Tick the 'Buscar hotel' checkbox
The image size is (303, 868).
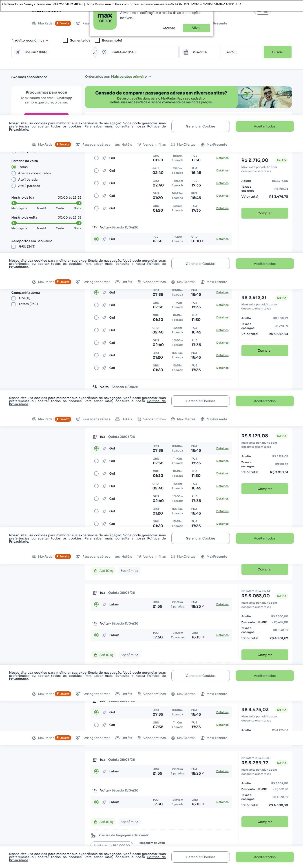pos(97,40)
